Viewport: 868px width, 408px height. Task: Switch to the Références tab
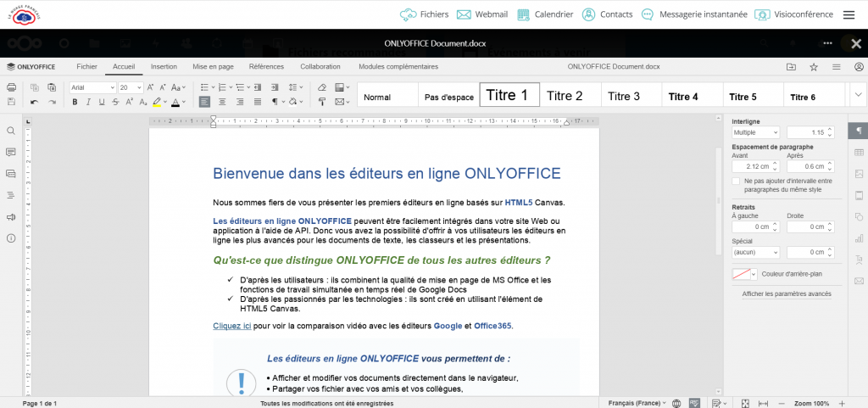coord(266,66)
